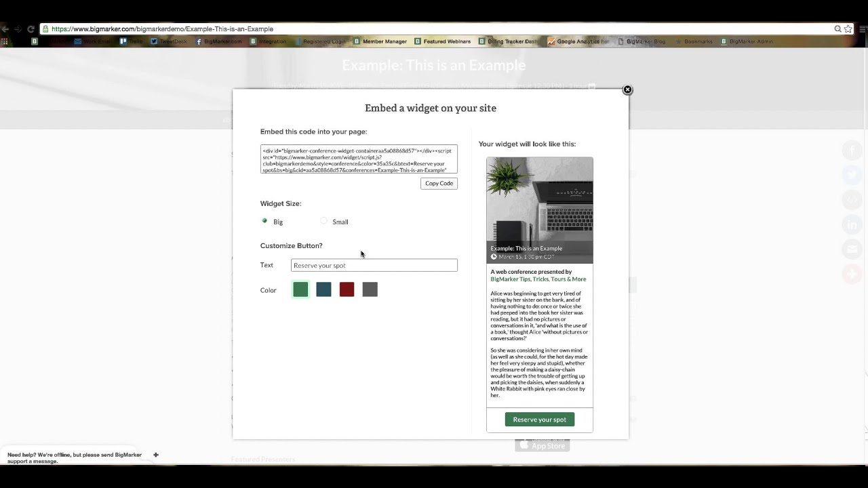This screenshot has height=488, width=868.
Task: Click the dimmed Facebook share icon
Action: click(x=852, y=150)
